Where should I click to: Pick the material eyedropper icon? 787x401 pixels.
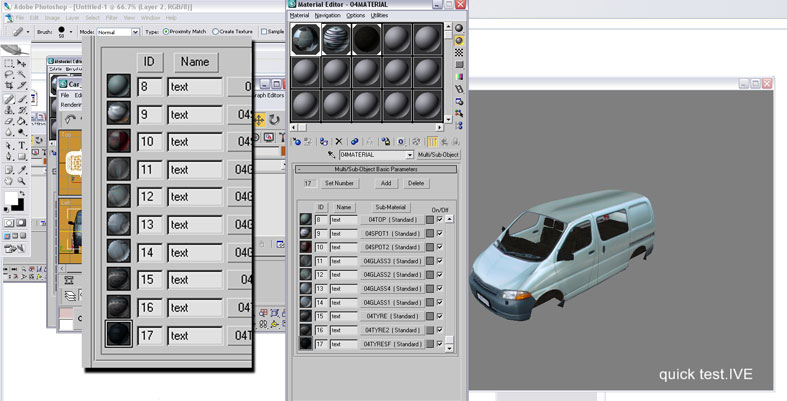332,156
